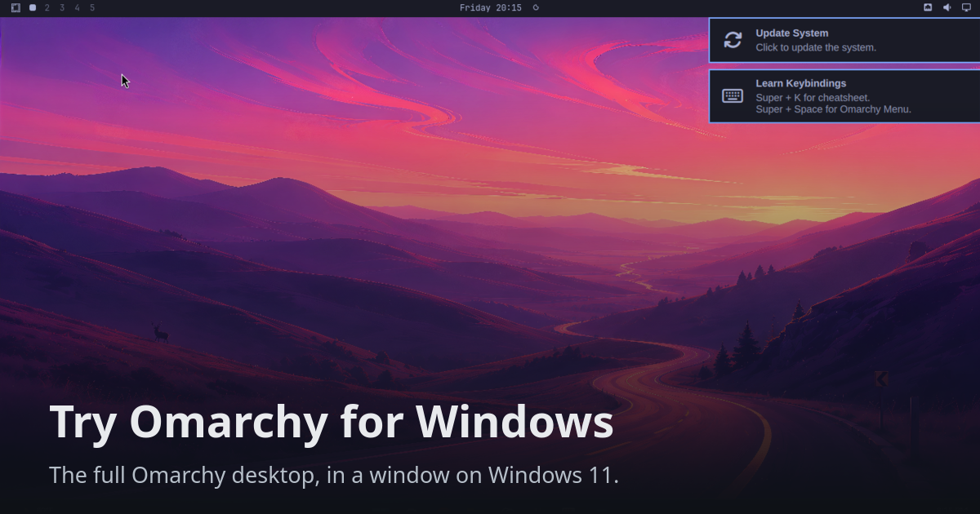980x514 pixels.
Task: Click 'Click to update the system.' text
Action: [816, 47]
